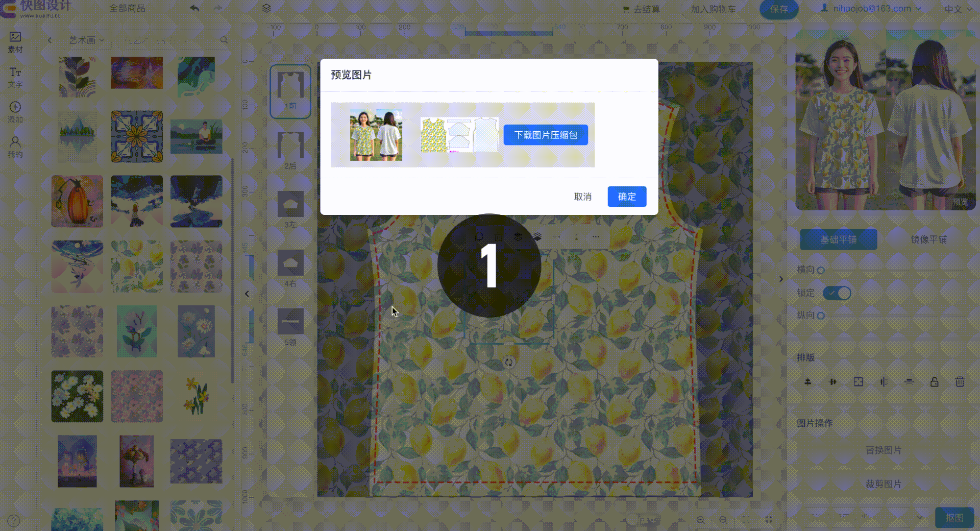Toggle the 锁定 lock switch
The image size is (980, 531).
837,293
